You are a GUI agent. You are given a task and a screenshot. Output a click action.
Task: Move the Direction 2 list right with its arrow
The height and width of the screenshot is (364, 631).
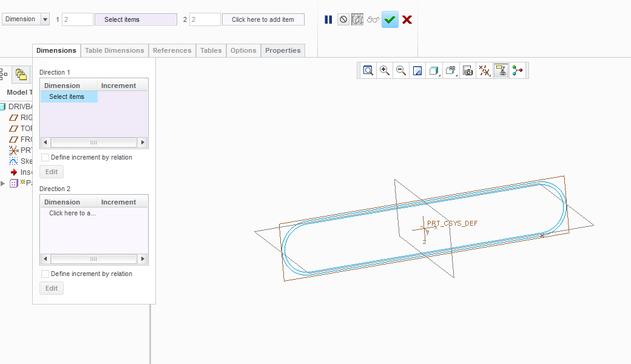click(x=143, y=259)
